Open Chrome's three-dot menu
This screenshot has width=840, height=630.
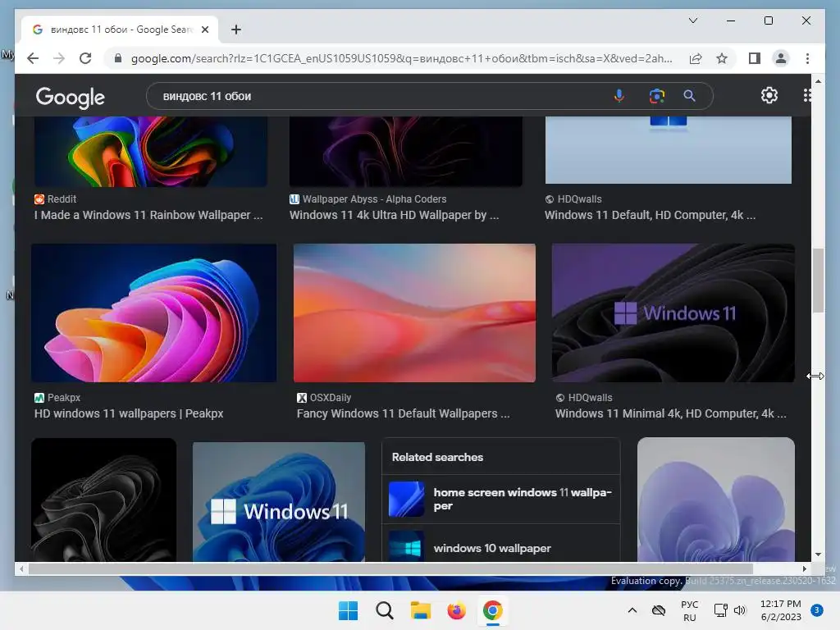tap(807, 58)
